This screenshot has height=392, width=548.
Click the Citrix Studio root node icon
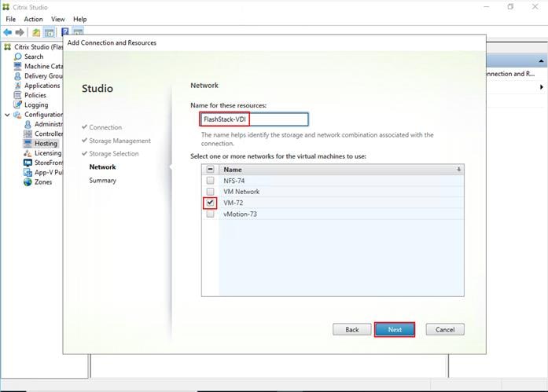(7, 47)
